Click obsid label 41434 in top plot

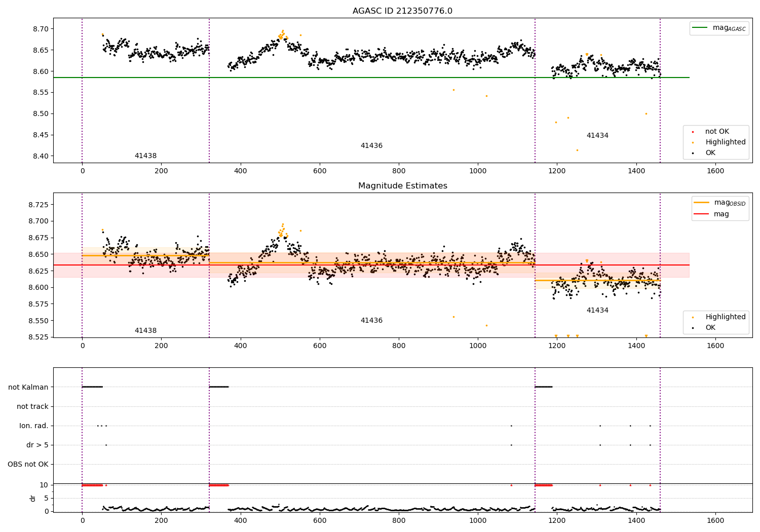(597, 136)
